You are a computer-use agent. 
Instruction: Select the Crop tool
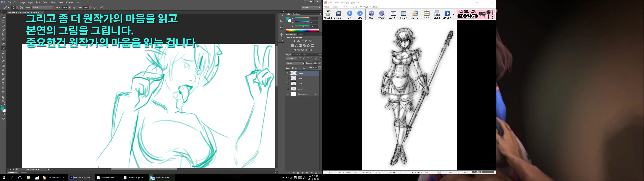[3, 35]
